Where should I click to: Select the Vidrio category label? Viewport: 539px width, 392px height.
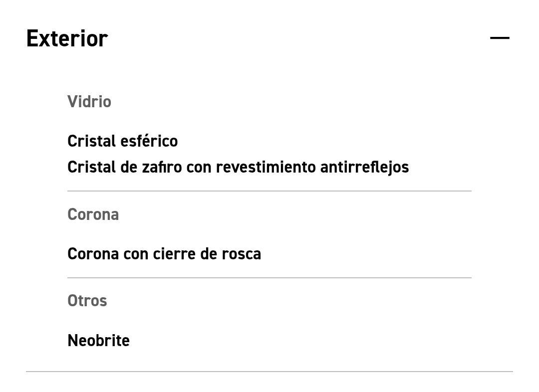(89, 102)
